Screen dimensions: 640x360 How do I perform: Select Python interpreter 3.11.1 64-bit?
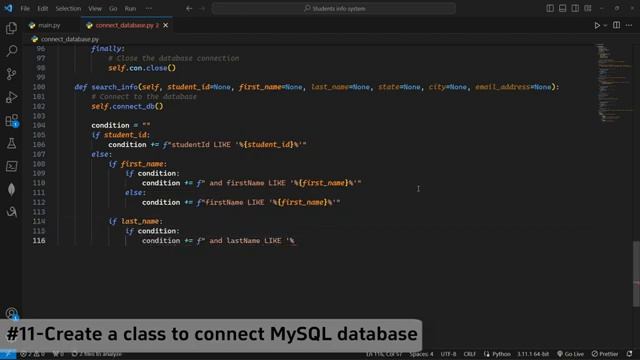[x=533, y=354]
